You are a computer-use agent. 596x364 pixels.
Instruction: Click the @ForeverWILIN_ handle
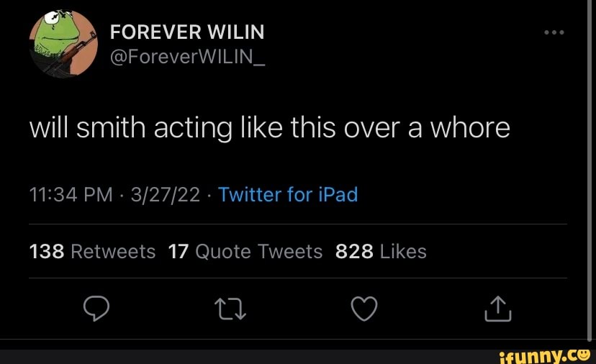click(x=187, y=56)
